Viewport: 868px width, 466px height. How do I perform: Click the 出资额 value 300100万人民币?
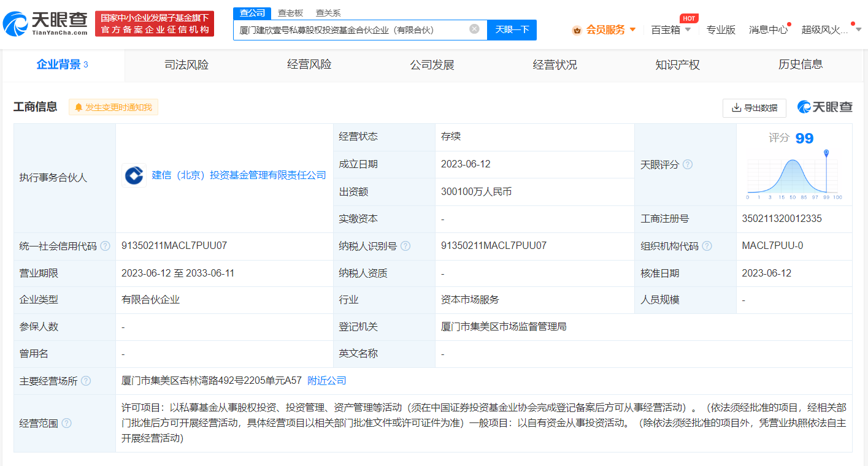(x=476, y=192)
